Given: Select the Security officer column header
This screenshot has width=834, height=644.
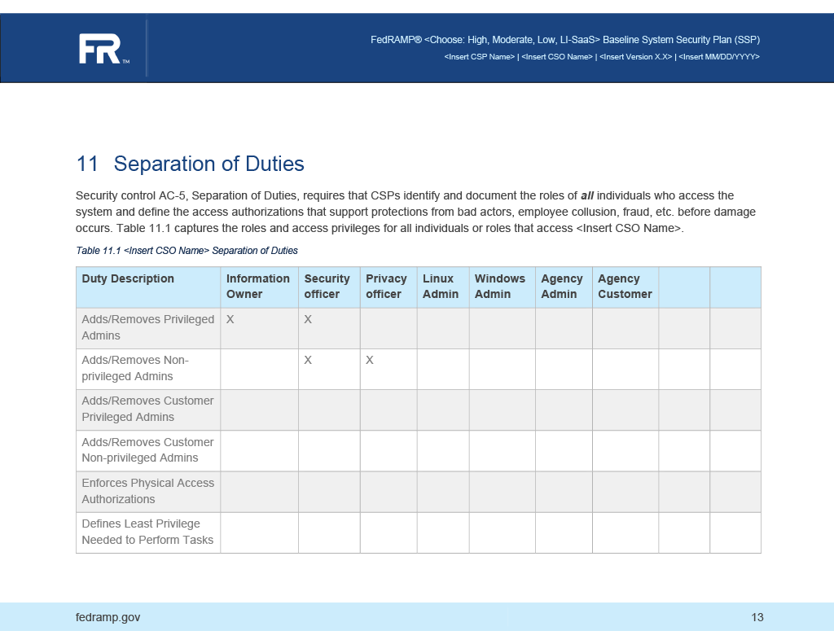Looking at the screenshot, I should [327, 287].
